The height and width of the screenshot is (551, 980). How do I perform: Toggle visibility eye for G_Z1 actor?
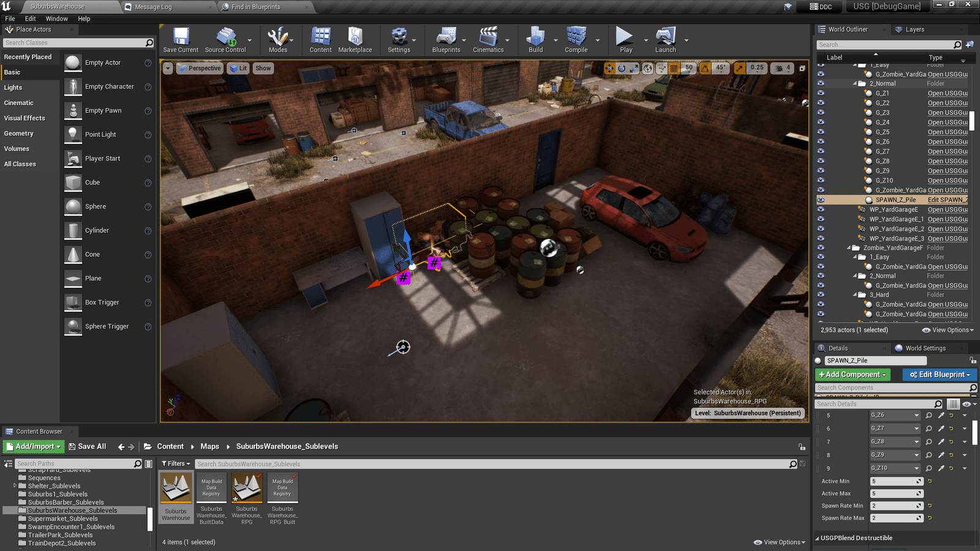point(821,93)
